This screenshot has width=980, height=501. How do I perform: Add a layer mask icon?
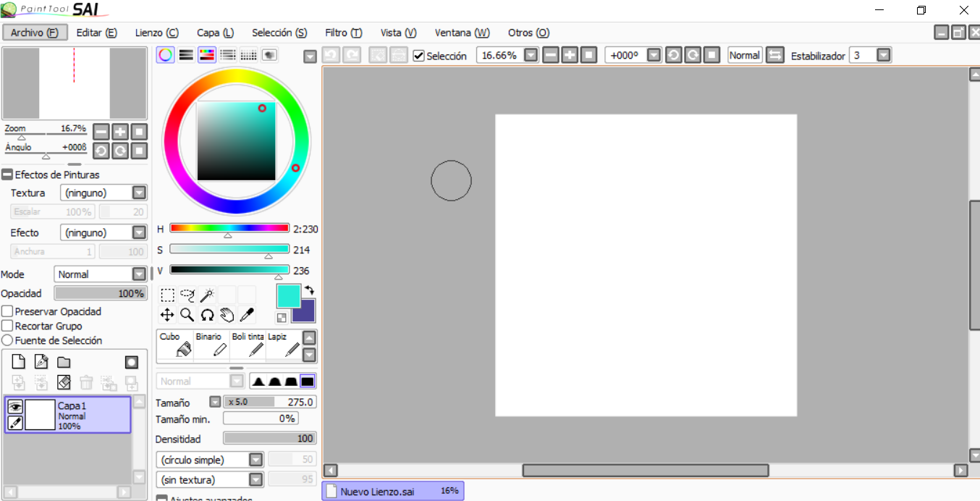point(131,362)
